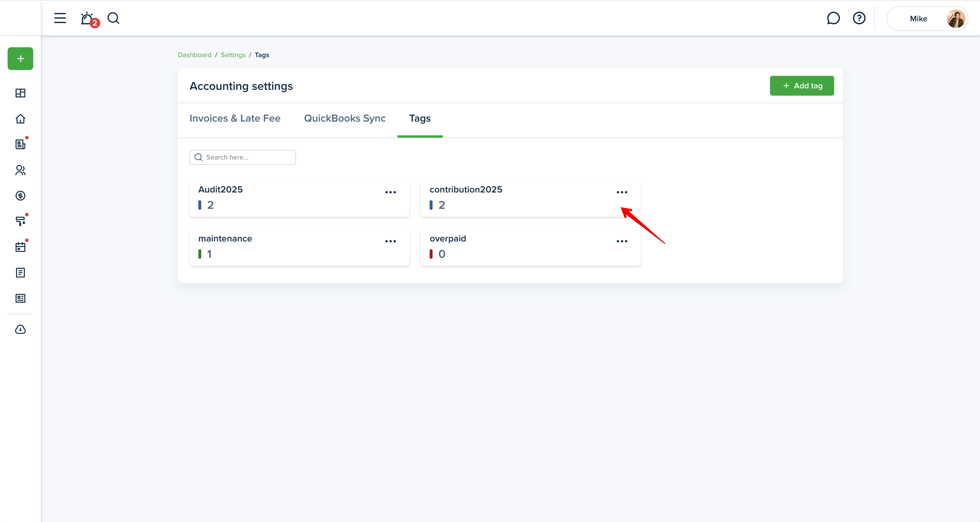Select the Tags tab
The image size is (980, 522).
[x=420, y=118]
